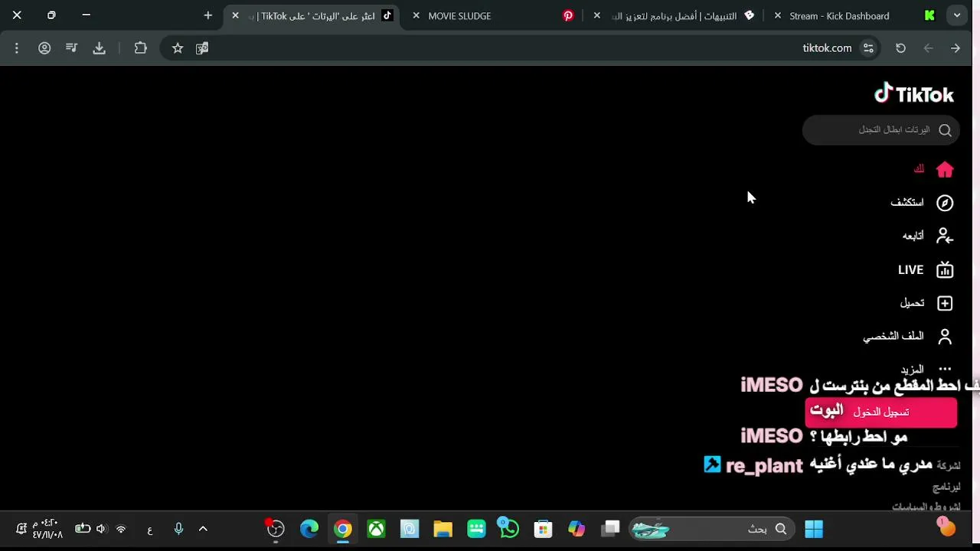The height and width of the screenshot is (551, 980).
Task: Open the Following (أتابعه) sidebar item
Action: pyautogui.click(x=927, y=236)
